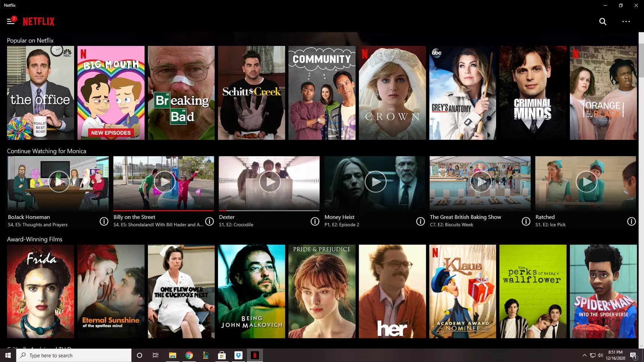Open Dropbox from taskbar
The image size is (644, 362).
(x=239, y=355)
